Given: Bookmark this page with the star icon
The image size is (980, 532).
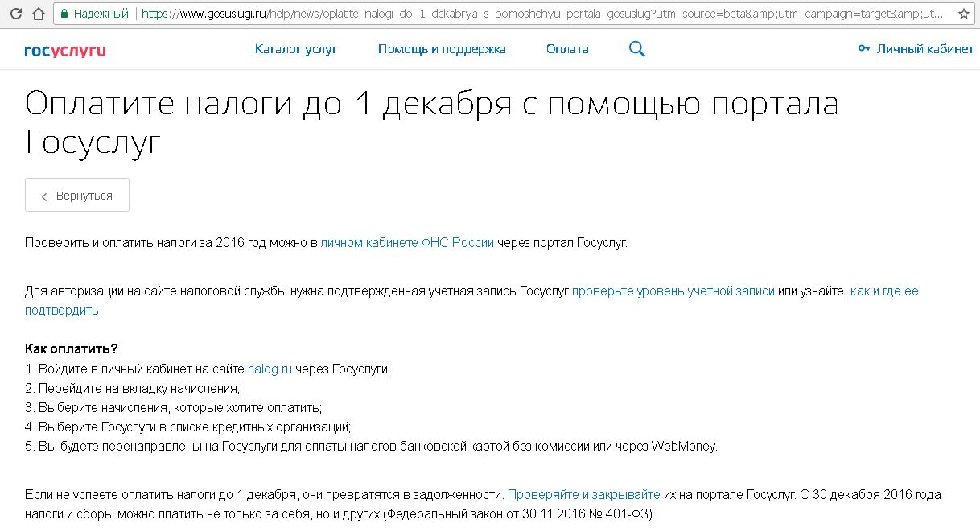Looking at the screenshot, I should coord(963,14).
